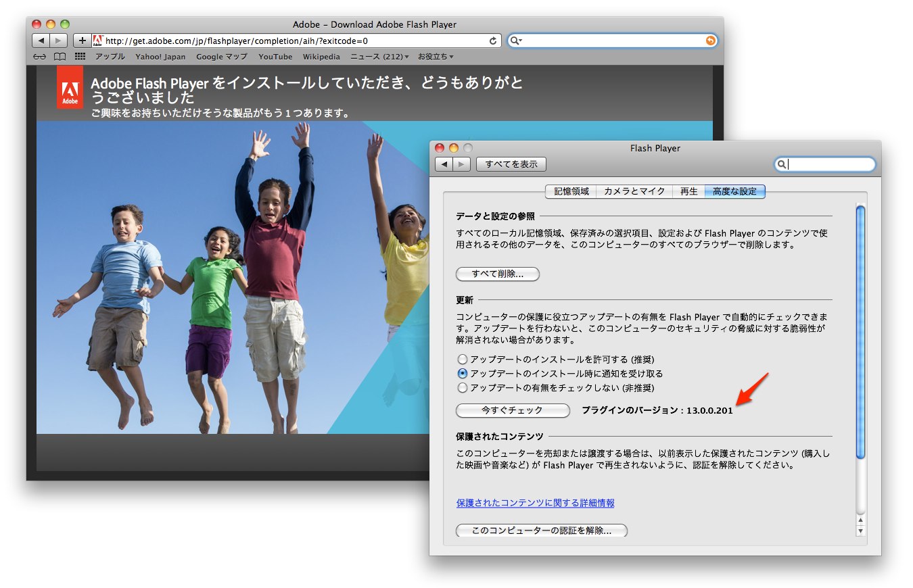
Task: Close the Flash Player preferences window
Action: [440, 148]
